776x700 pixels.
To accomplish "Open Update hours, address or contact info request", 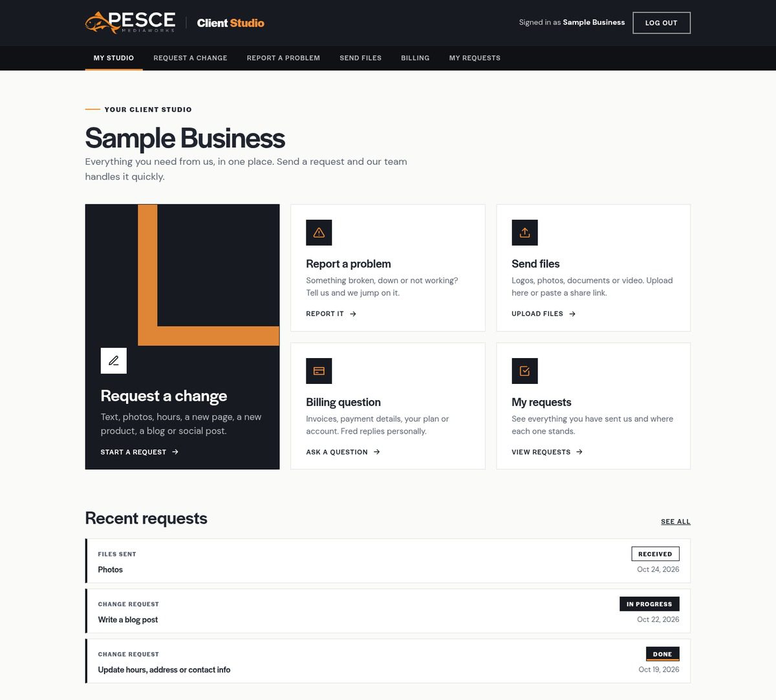I will pyautogui.click(x=388, y=661).
